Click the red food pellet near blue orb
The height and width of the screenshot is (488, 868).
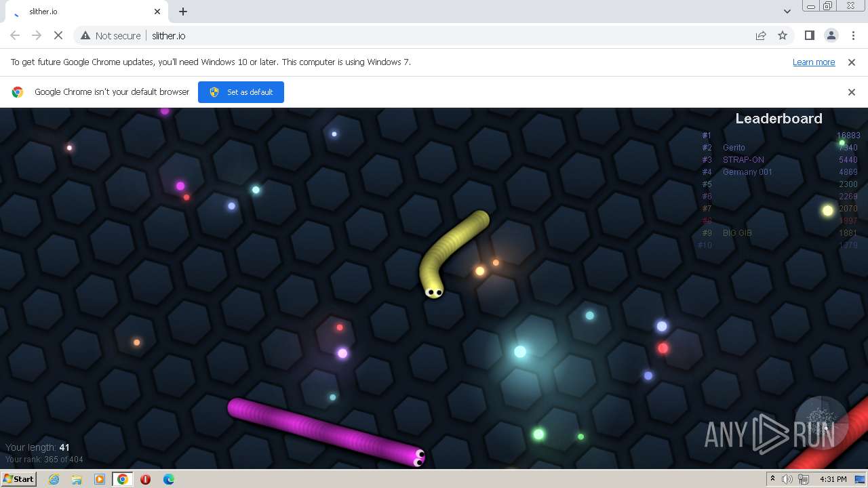coord(663,348)
